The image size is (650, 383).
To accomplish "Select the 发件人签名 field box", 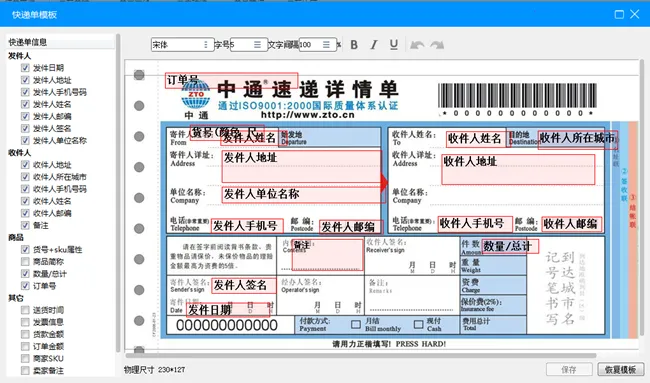I will pyautogui.click(x=244, y=286).
